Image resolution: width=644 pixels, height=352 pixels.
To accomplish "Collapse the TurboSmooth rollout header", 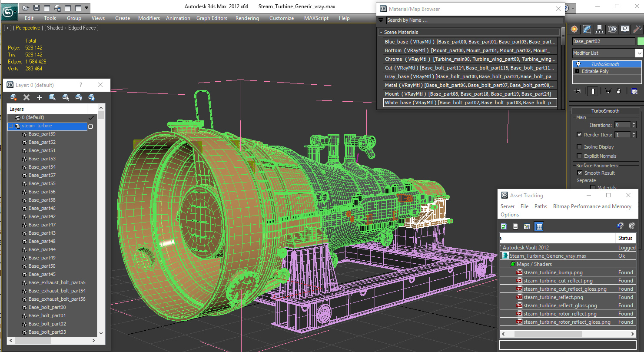I will (605, 111).
